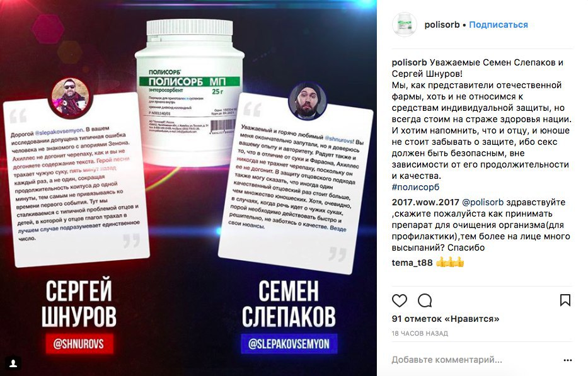Screen dimensions: 588x376
Task: Open the polisorb profile avatar
Action: [405, 25]
